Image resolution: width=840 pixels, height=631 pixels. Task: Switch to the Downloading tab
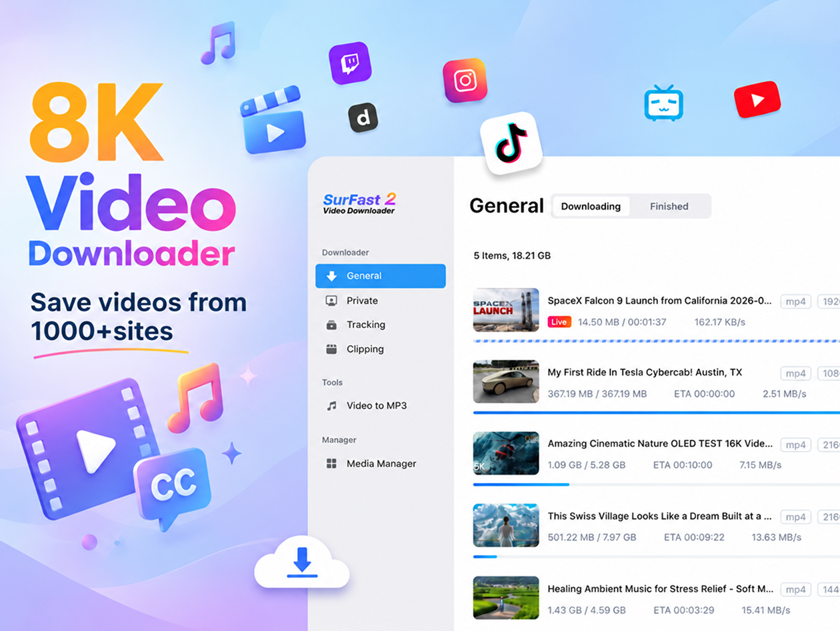click(x=591, y=206)
